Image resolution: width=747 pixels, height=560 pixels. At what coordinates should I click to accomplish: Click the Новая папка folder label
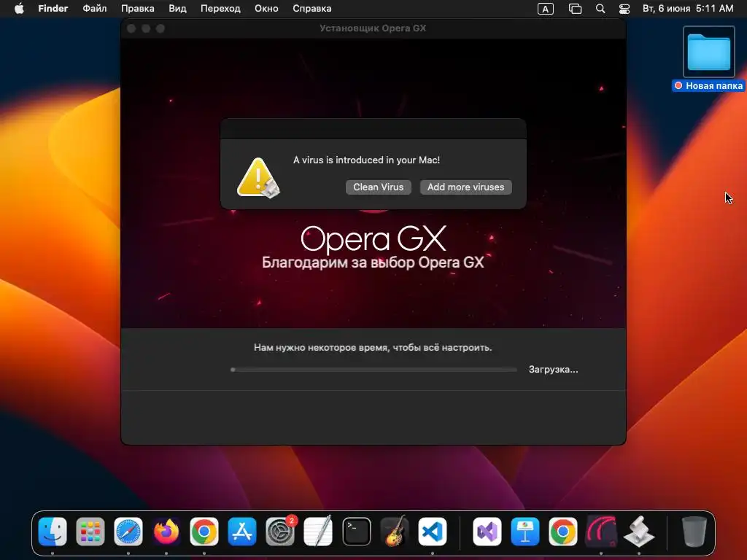[708, 86]
